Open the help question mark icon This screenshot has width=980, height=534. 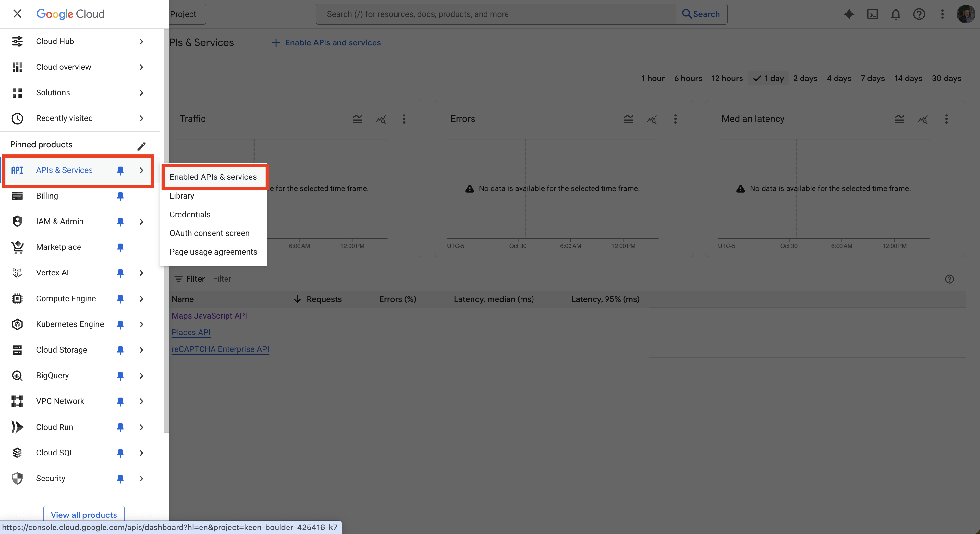pos(919,14)
